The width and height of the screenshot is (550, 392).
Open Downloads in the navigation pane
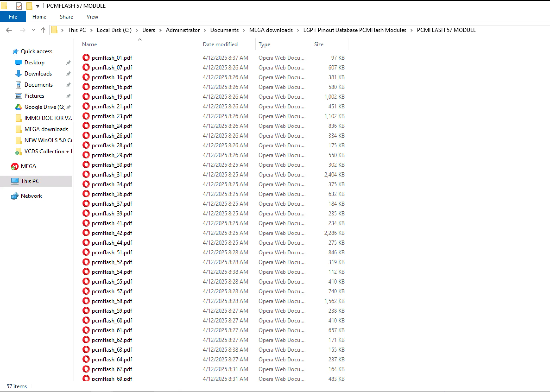38,74
